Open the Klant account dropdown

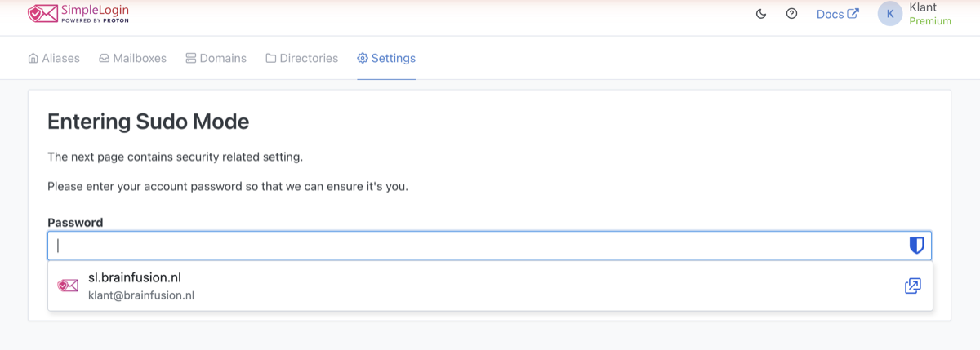click(915, 14)
